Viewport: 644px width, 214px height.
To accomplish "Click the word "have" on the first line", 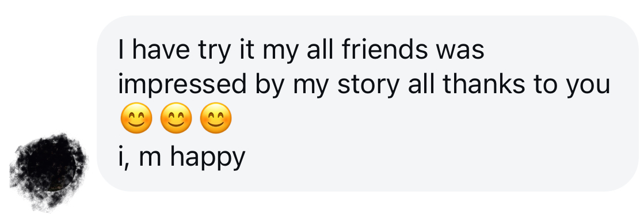I will pyautogui.click(x=161, y=49).
